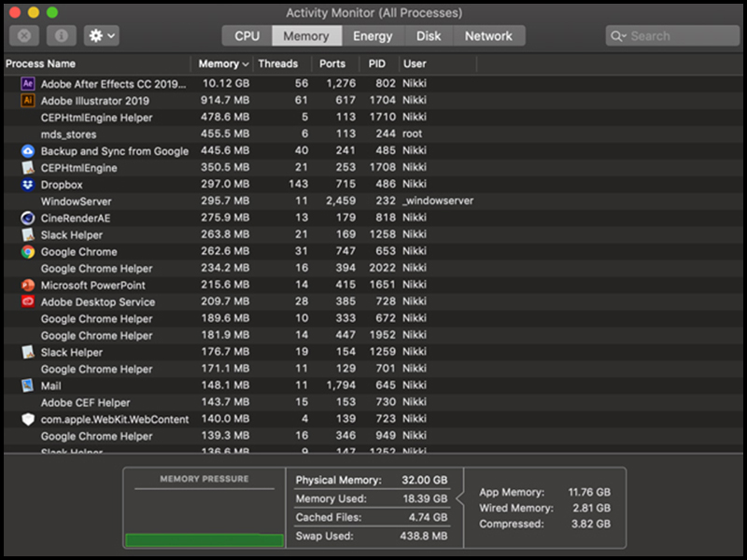Select the CEPHtmlEngine Helper row

(x=373, y=118)
